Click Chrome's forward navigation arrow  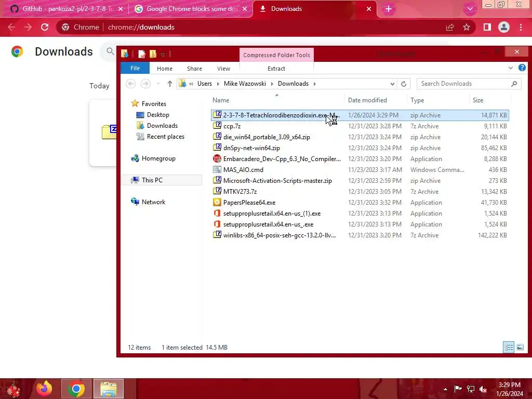[28, 27]
